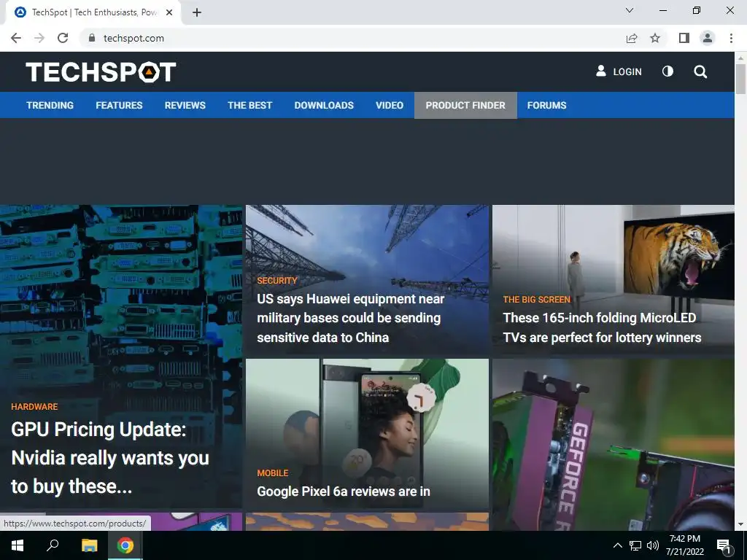This screenshot has height=560, width=747.
Task: Open the DOWNLOADS menu item
Action: coord(324,105)
